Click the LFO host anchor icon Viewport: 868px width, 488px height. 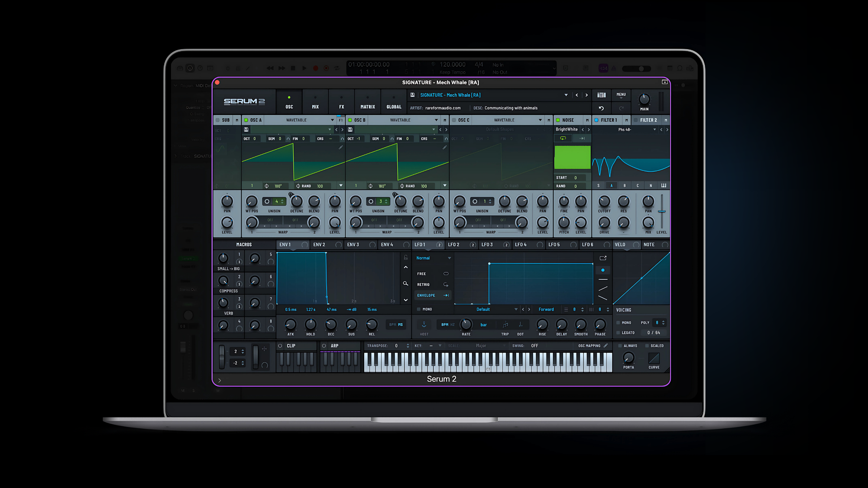click(x=424, y=325)
